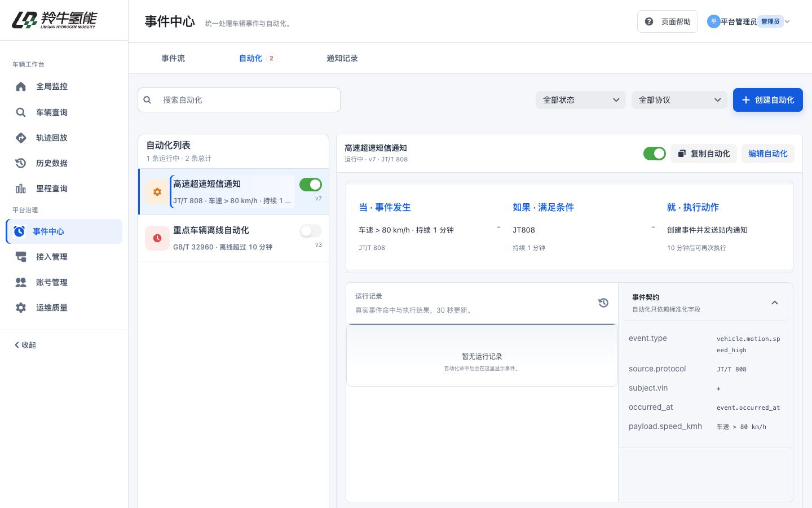The width and height of the screenshot is (812, 508).
Task: Open 里程查询 chart icon
Action: [21, 189]
